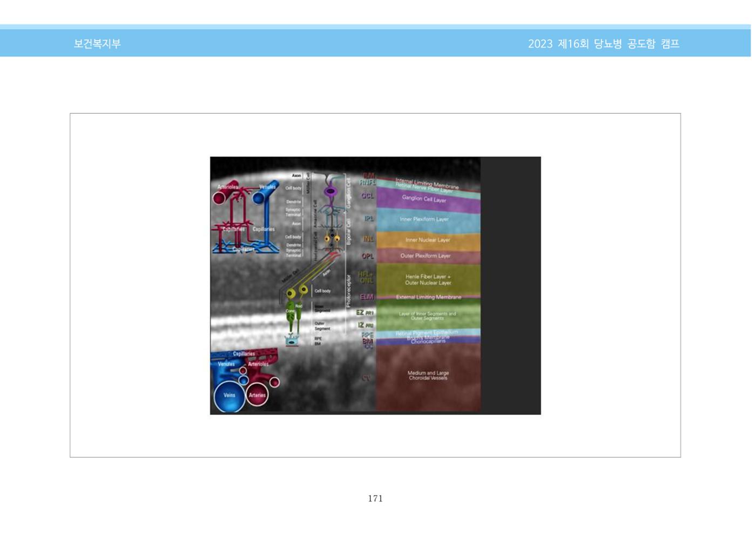
Task: Click the red Arteries circle
Action: coord(258,395)
